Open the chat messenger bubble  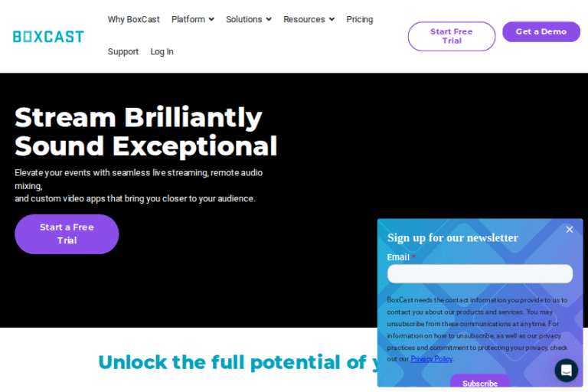[567, 371]
